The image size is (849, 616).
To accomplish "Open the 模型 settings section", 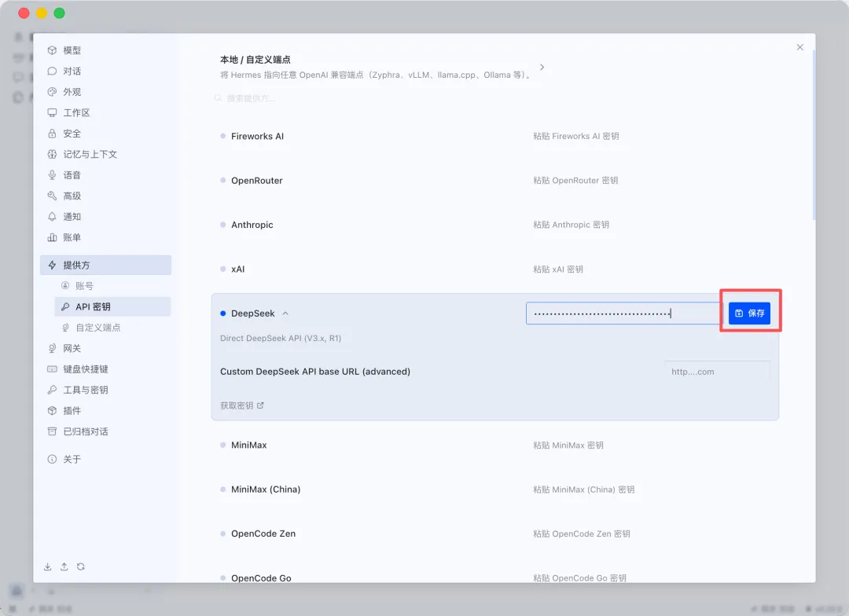I will [x=105, y=50].
